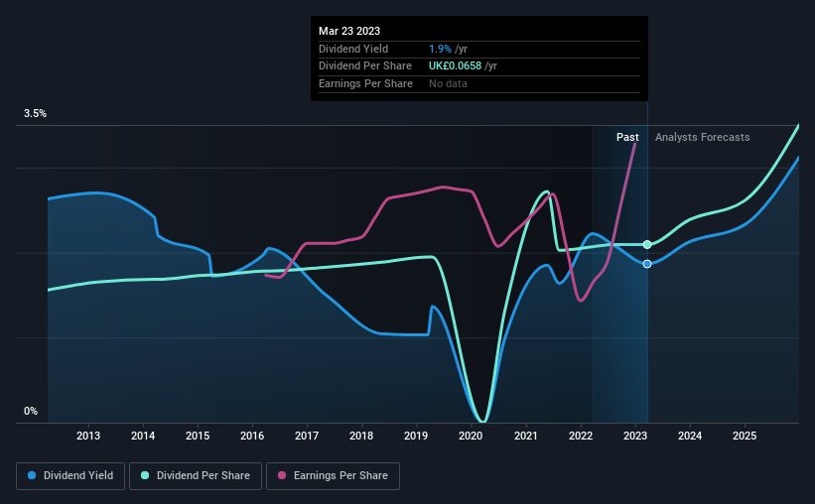Toggle the Earnings Per Share legend button
The height and width of the screenshot is (504, 815).
coord(333,476)
